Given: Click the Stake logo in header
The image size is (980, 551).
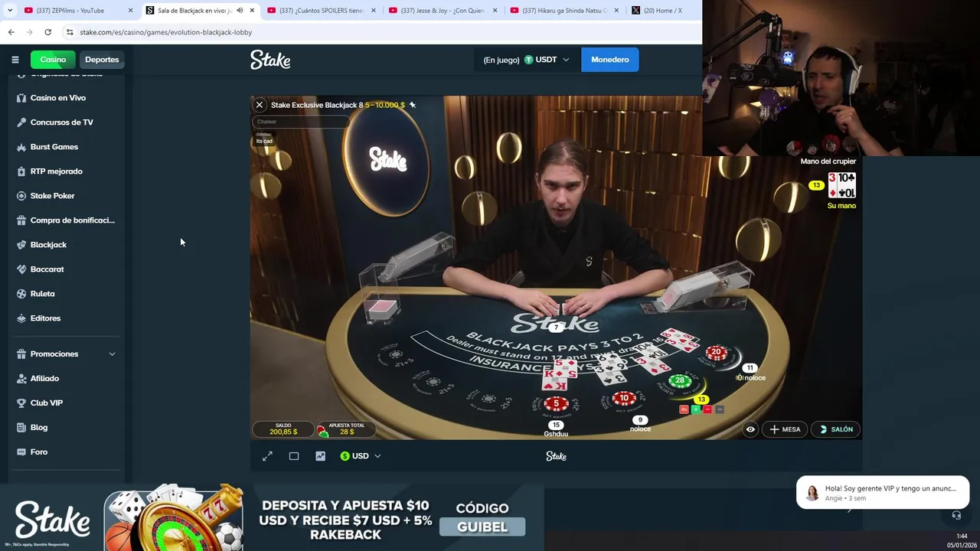Looking at the screenshot, I should click(x=270, y=60).
